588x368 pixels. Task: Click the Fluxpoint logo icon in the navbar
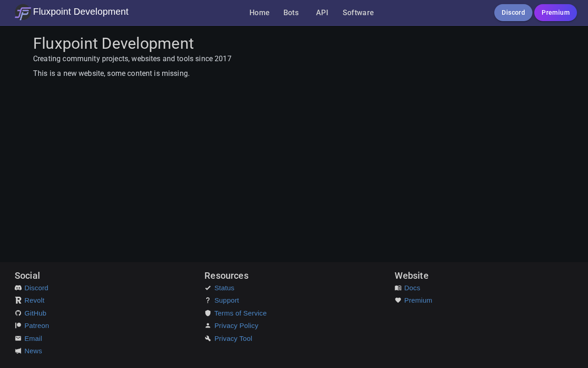tap(23, 12)
